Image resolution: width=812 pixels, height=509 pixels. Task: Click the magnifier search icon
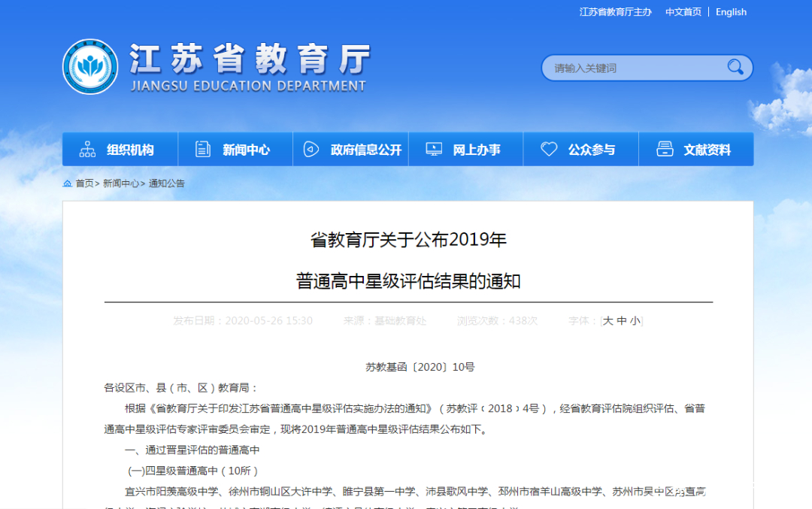735,67
